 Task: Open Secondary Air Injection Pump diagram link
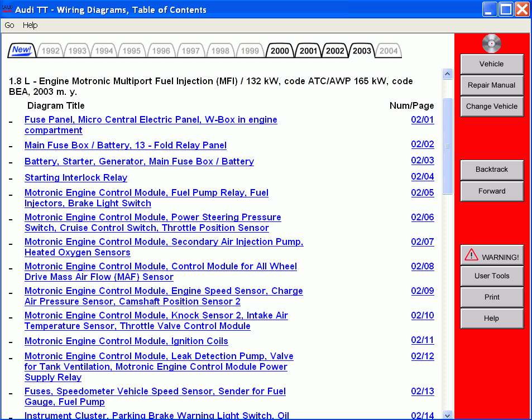164,247
